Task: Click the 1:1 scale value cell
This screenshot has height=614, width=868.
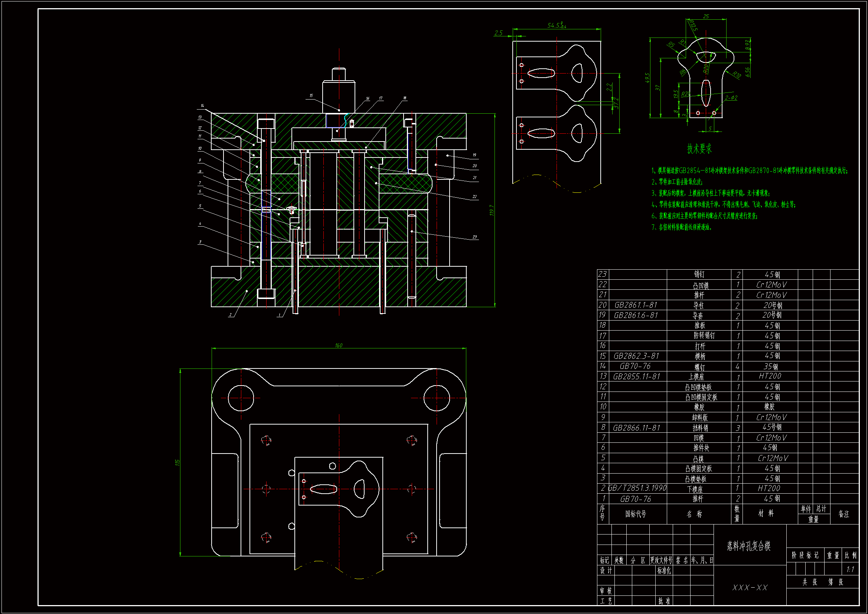Action: click(850, 569)
